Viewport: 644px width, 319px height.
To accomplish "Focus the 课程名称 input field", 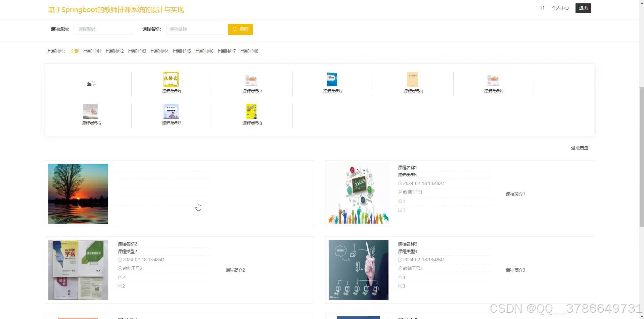I will (196, 29).
